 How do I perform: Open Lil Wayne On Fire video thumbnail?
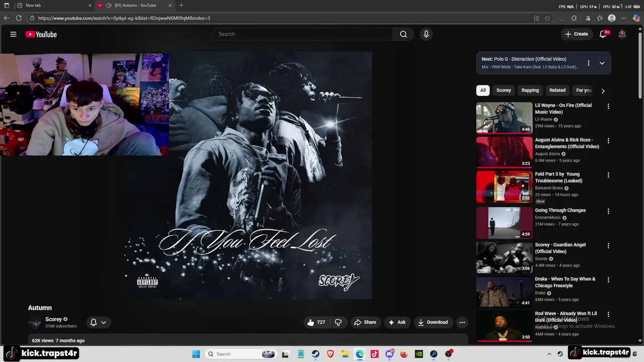(504, 118)
